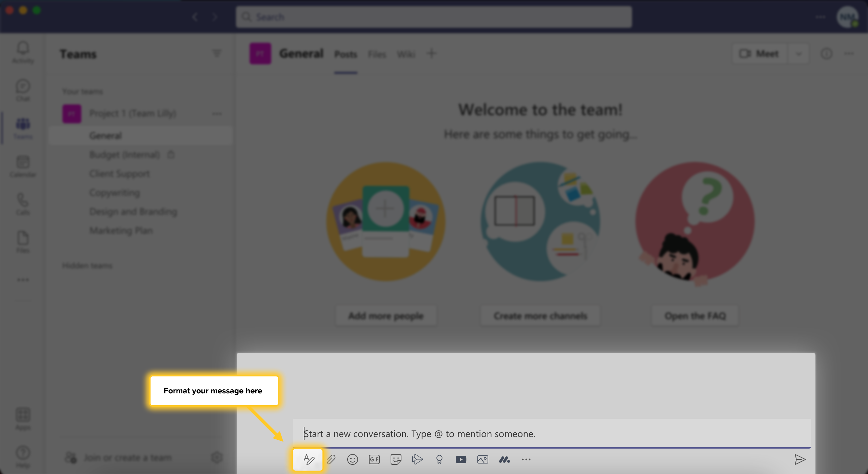Add a sticker to your message

[x=396, y=459]
